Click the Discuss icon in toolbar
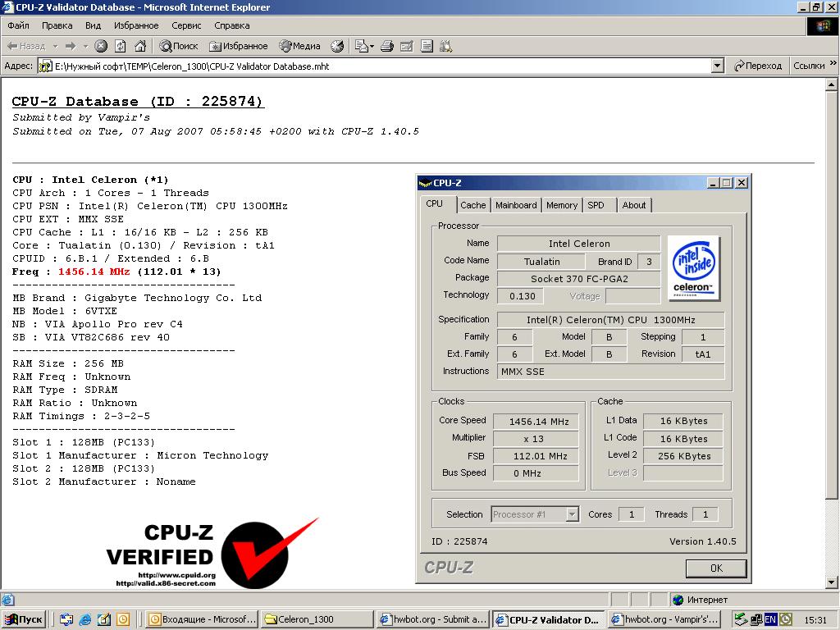 click(427, 46)
